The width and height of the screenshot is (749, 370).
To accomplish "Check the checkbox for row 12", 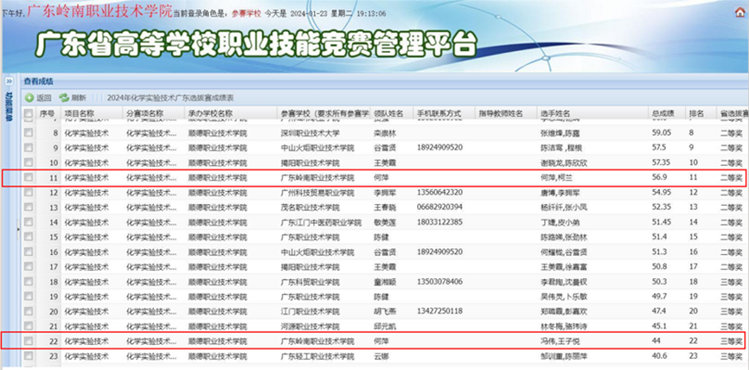I will click(29, 192).
